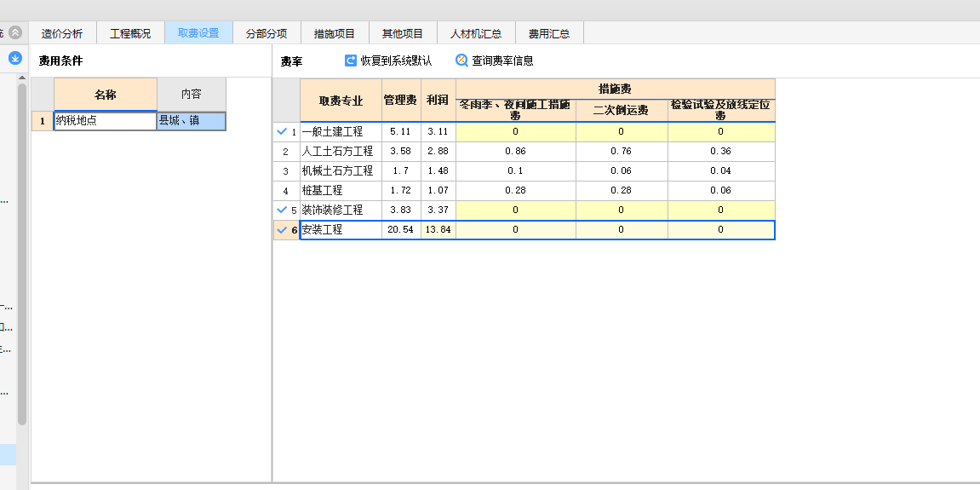
Task: Select the 桩基工程 cell
Action: [x=341, y=190]
